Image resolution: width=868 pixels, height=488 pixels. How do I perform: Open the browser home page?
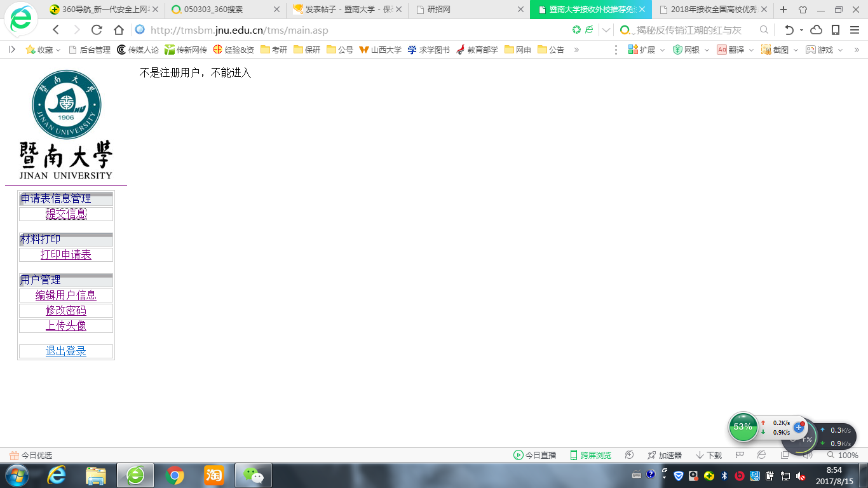point(119,30)
